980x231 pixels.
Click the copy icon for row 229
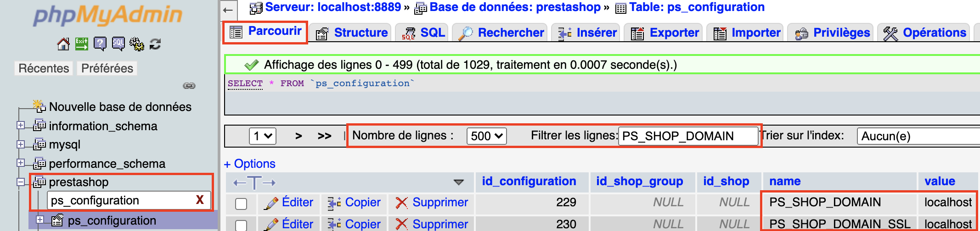coord(334,203)
